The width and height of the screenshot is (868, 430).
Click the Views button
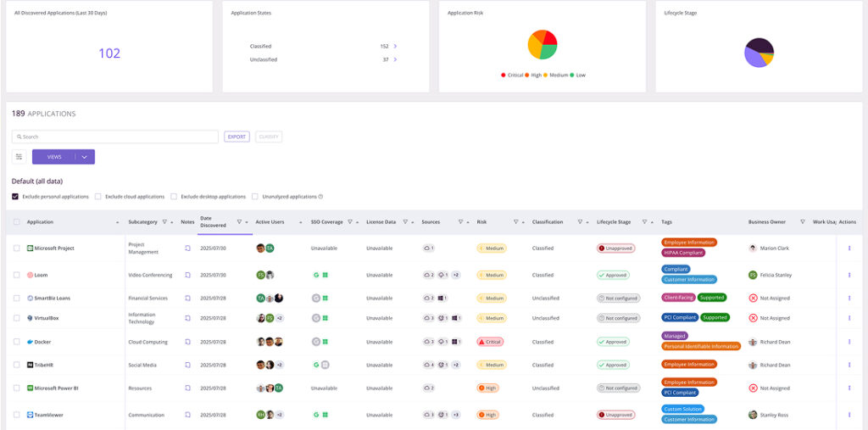pyautogui.click(x=54, y=157)
